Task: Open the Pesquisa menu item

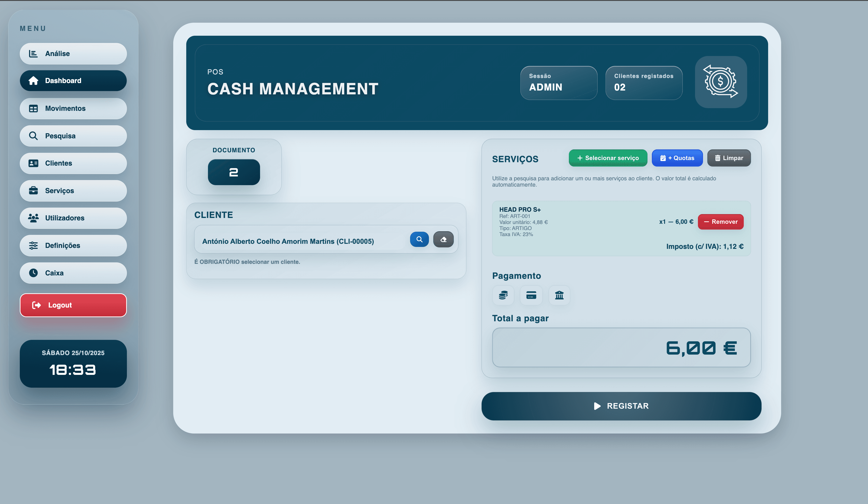Action: point(73,136)
